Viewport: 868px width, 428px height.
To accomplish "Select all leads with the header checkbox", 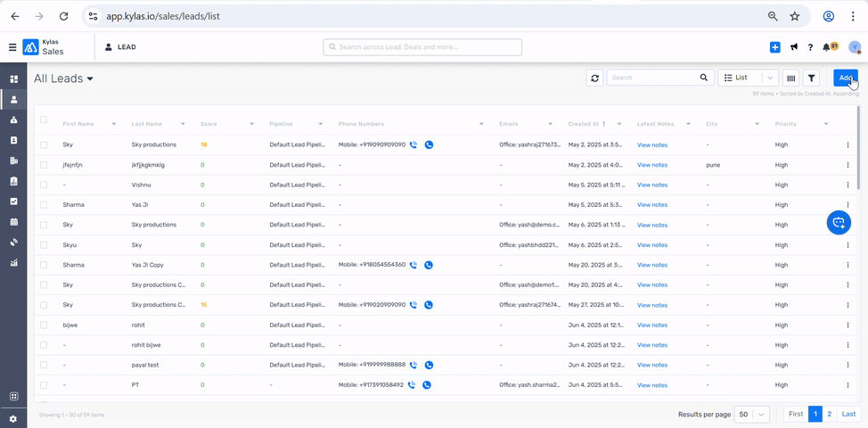I will click(x=44, y=119).
